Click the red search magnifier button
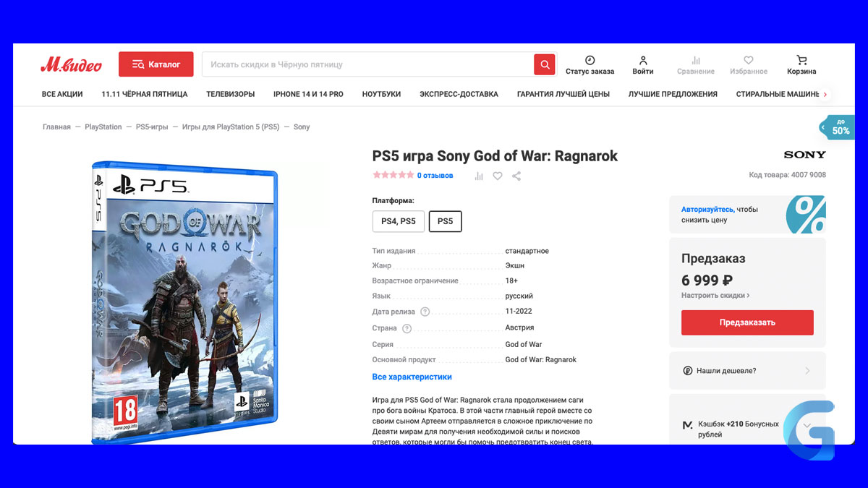Screen dimensions: 868x488 (x=545, y=64)
